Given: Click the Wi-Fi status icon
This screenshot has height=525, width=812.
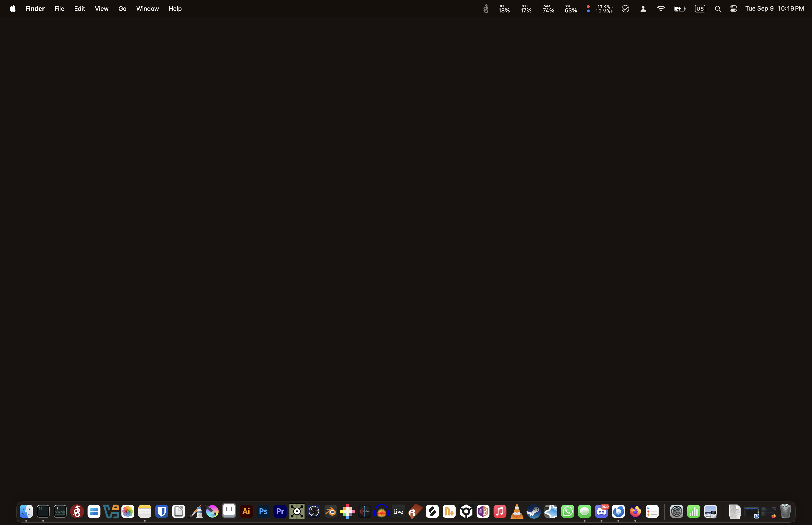Looking at the screenshot, I should (661, 9).
